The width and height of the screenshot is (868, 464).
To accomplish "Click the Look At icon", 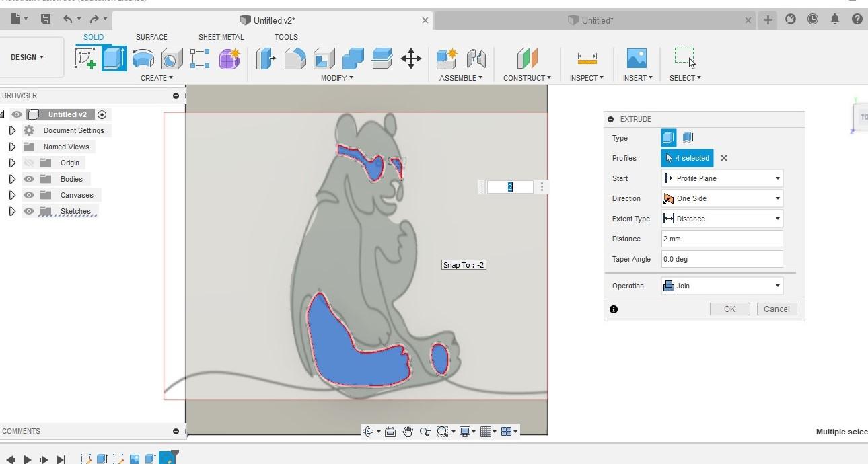I will pos(390,432).
